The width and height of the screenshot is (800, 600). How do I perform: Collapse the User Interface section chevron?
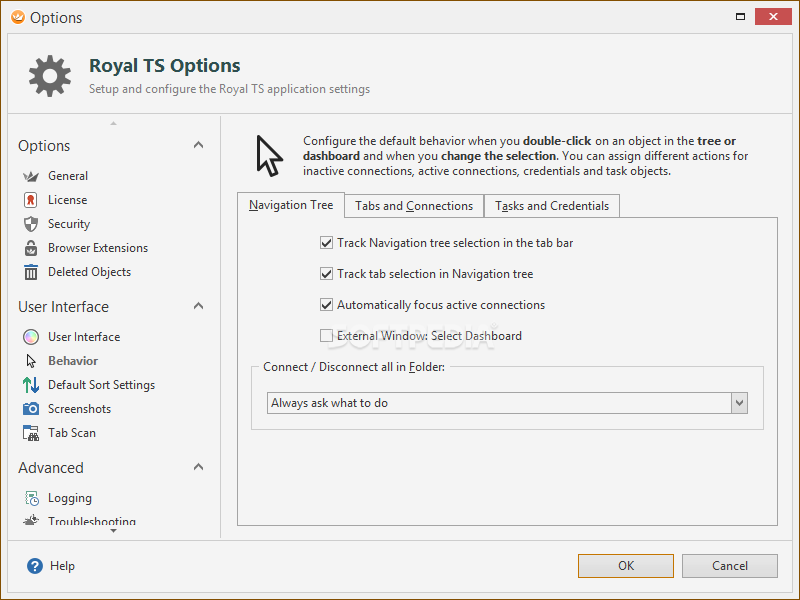pos(198,306)
